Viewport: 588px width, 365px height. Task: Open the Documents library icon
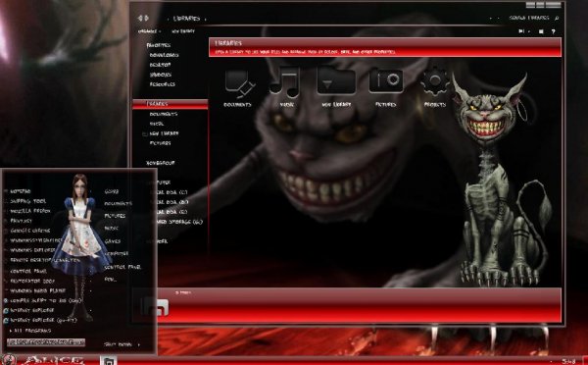[x=239, y=83]
